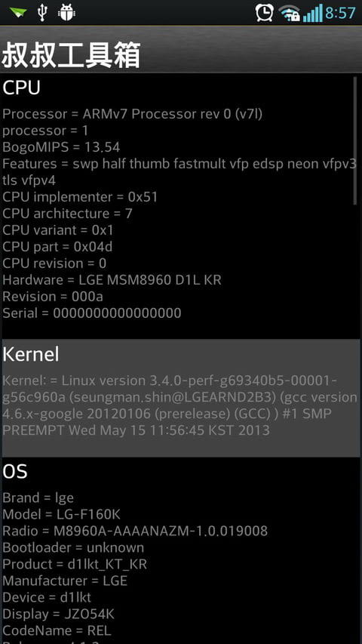Viewport: 362px width, 644px height.
Task: Tap the Manufacturer = LGE line
Action: (x=65, y=581)
